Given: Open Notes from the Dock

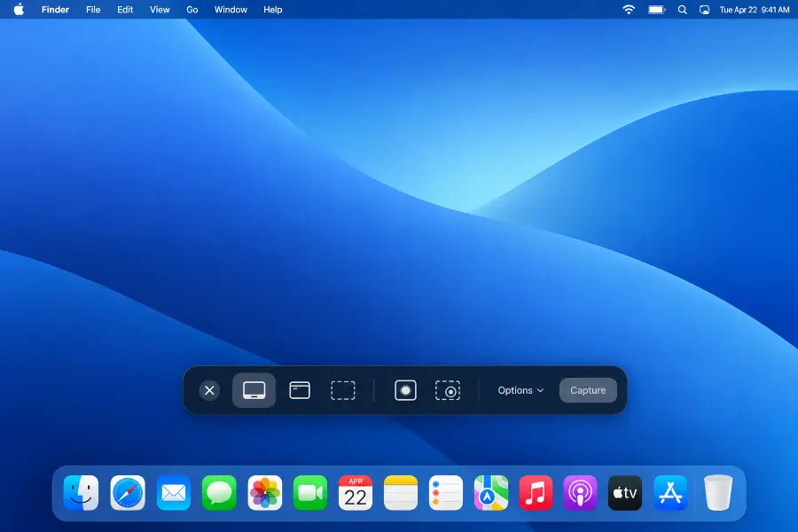Looking at the screenshot, I should point(401,493).
